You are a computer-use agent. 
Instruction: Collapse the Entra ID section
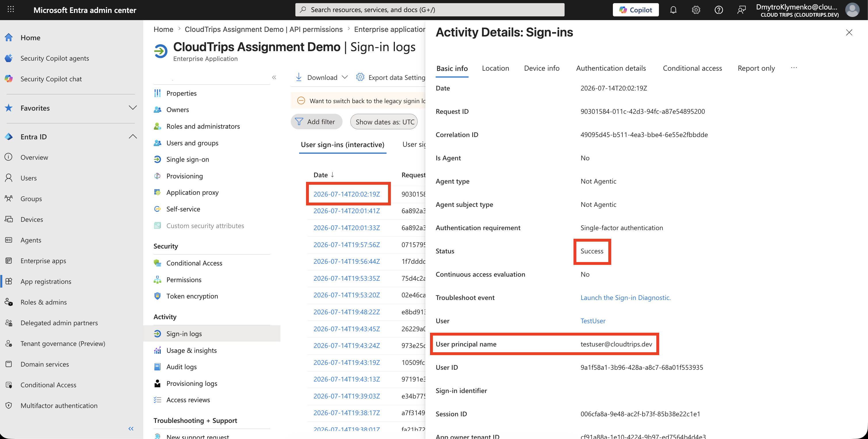[133, 136]
